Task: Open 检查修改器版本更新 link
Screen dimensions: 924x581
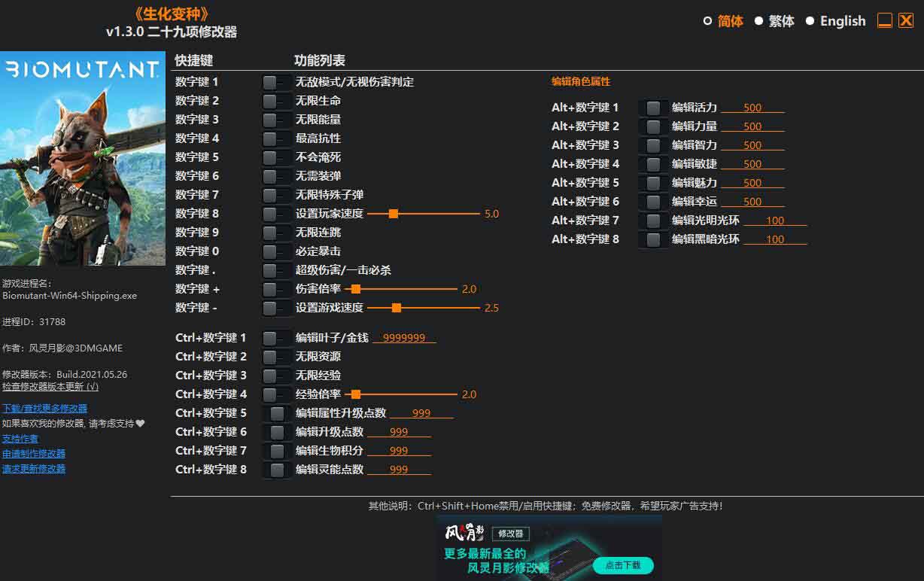Action: click(x=50, y=386)
